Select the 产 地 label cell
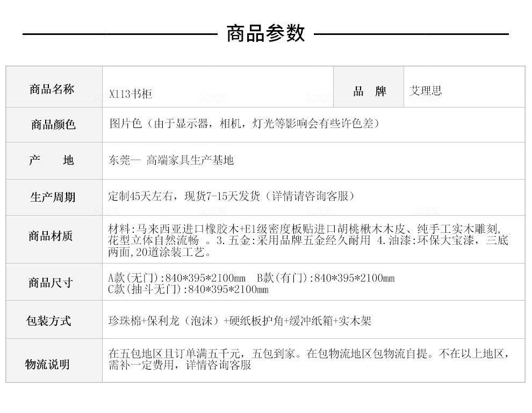 (54, 161)
